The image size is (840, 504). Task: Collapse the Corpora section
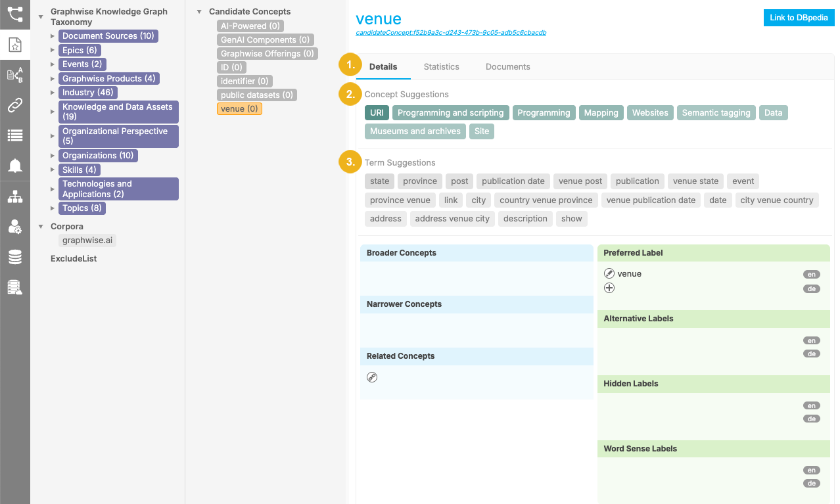pos(41,226)
